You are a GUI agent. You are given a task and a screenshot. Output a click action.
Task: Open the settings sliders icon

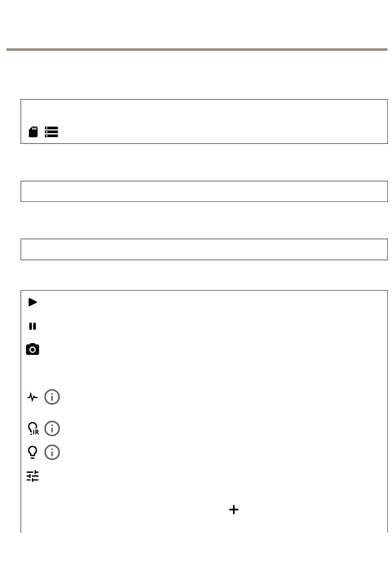click(33, 476)
